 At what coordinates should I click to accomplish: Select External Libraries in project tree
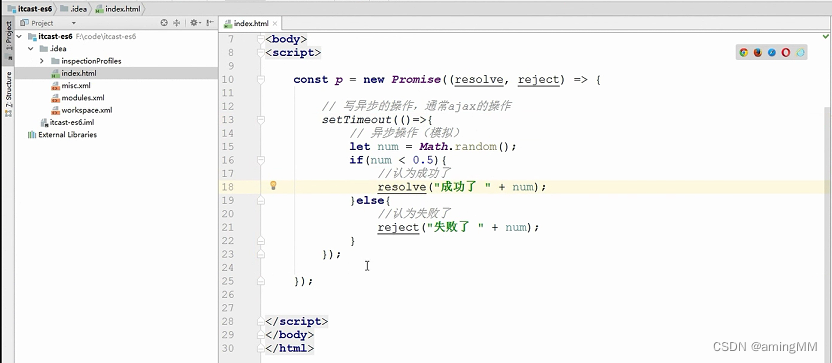click(x=116, y=135)
